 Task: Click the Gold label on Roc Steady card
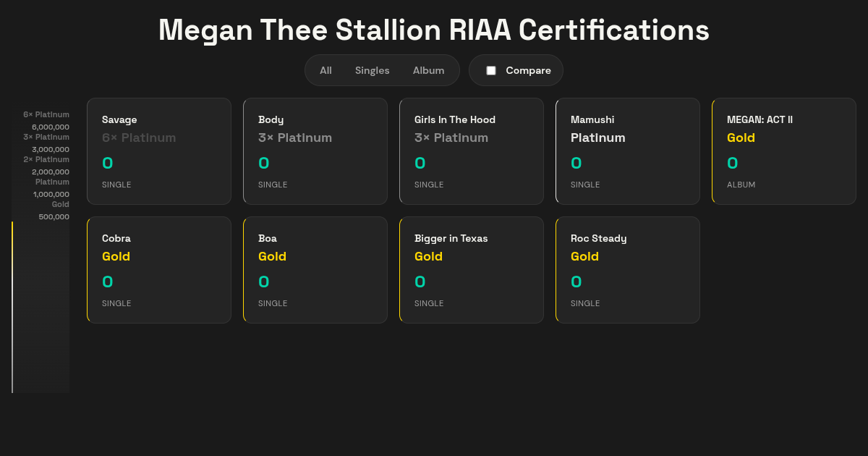(x=584, y=256)
